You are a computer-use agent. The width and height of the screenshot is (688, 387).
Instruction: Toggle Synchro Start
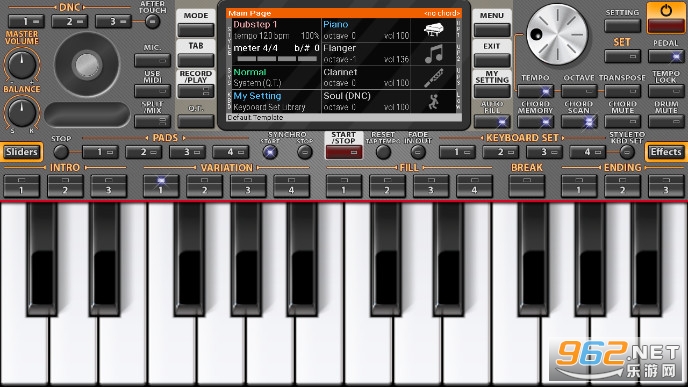(270, 152)
